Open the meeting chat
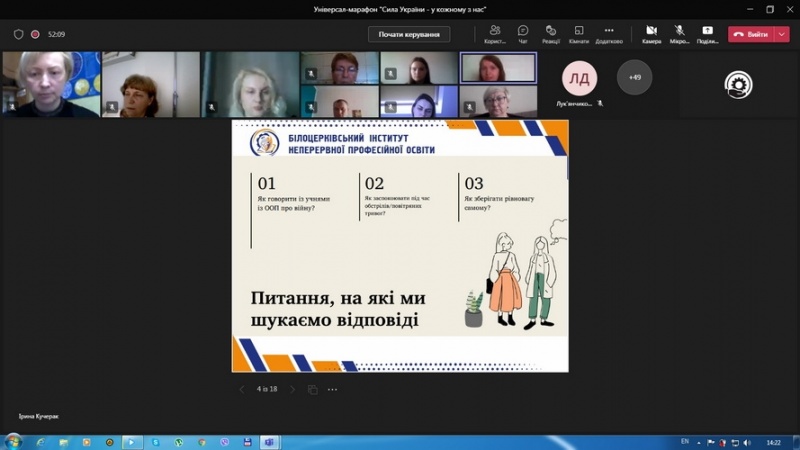Screen dimensions: 800x450 (x=523, y=32)
